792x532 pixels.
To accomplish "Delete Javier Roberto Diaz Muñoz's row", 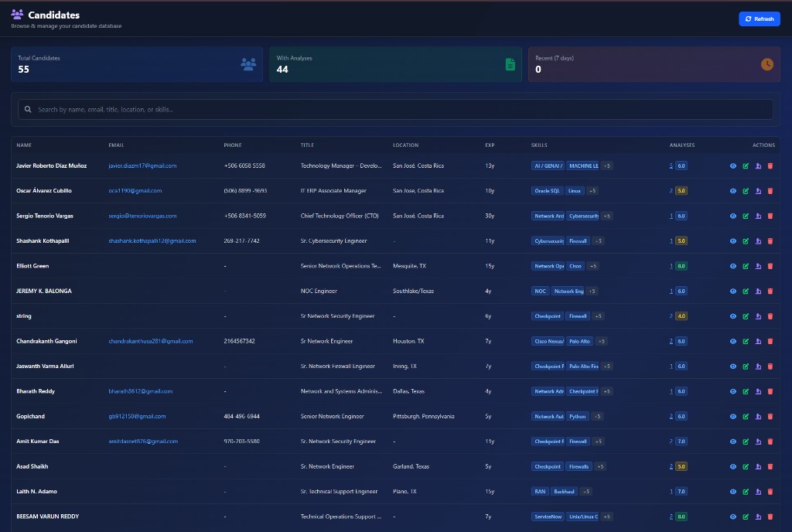I will tap(770, 165).
